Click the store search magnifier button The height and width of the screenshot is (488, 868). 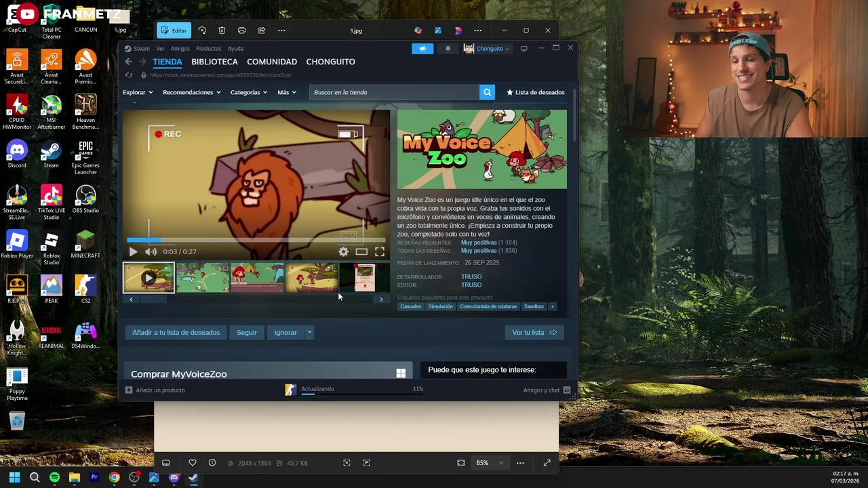(x=487, y=92)
